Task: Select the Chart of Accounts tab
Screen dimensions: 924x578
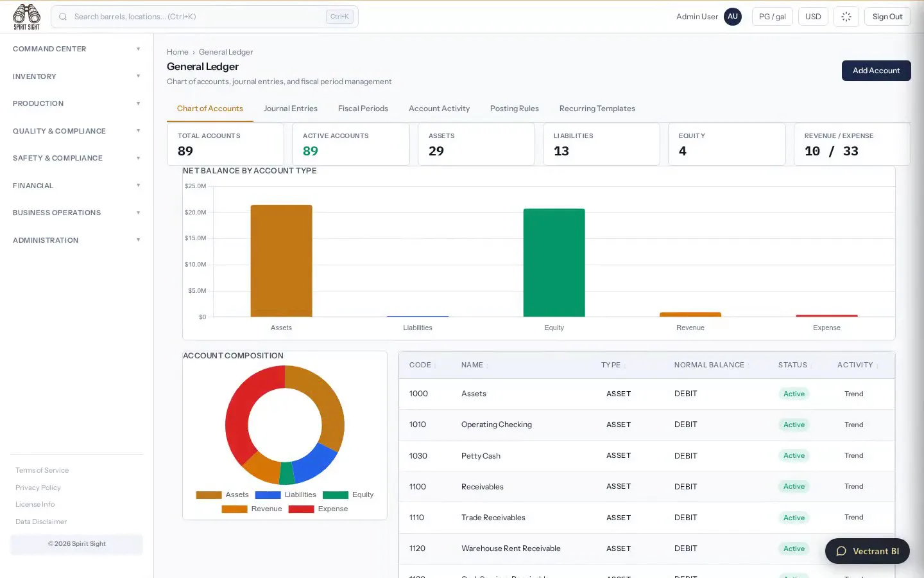Action: coord(210,109)
